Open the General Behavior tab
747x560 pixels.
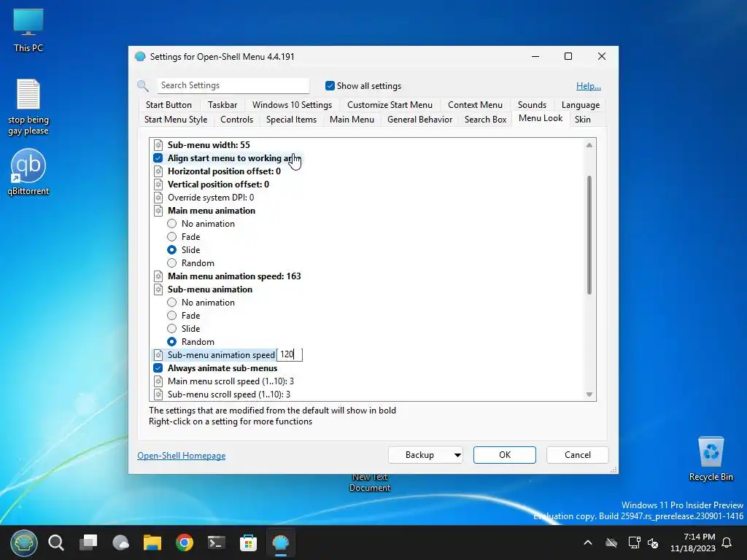(419, 120)
